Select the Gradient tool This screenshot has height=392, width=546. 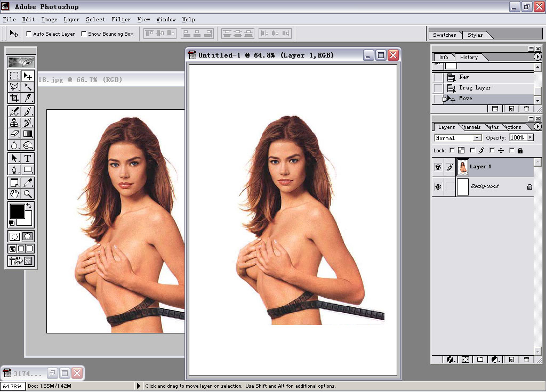(28, 134)
